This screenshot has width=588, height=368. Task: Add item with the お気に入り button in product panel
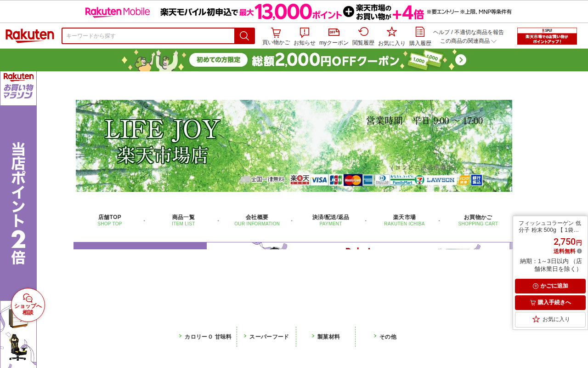pyautogui.click(x=550, y=319)
